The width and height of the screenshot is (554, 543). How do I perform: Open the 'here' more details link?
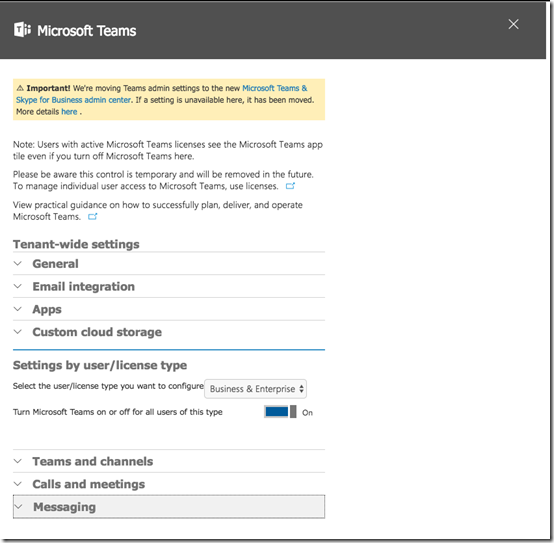point(69,112)
